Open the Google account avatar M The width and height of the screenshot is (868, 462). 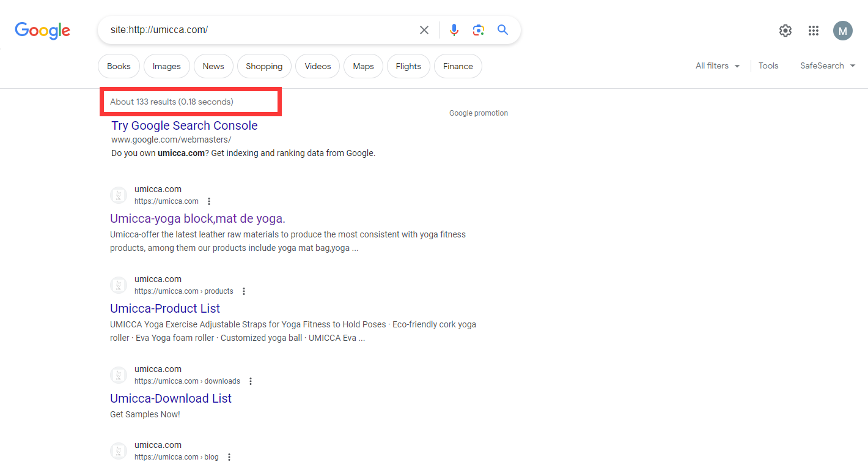[842, 31]
